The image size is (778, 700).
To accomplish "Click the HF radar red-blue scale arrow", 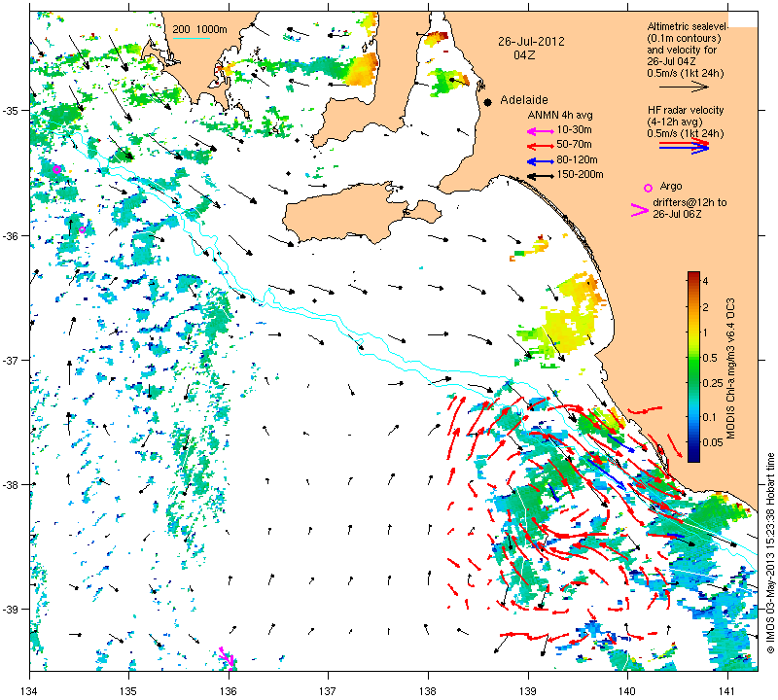I will [684, 146].
